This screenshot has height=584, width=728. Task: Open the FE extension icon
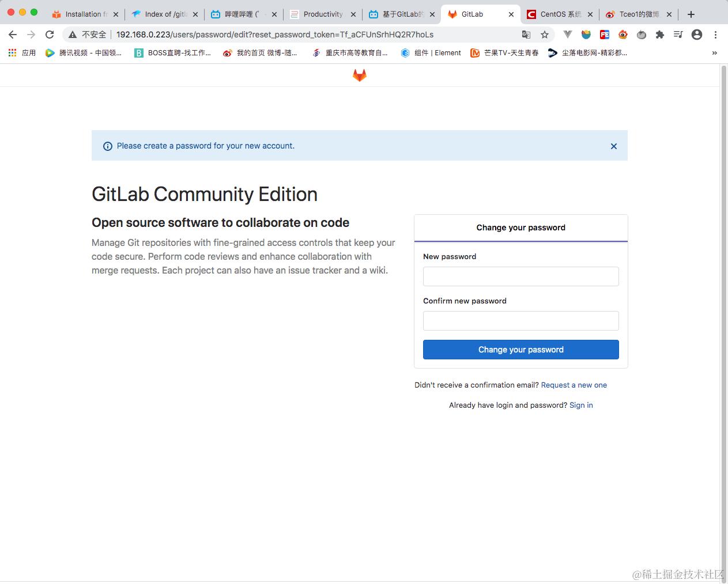coord(605,35)
